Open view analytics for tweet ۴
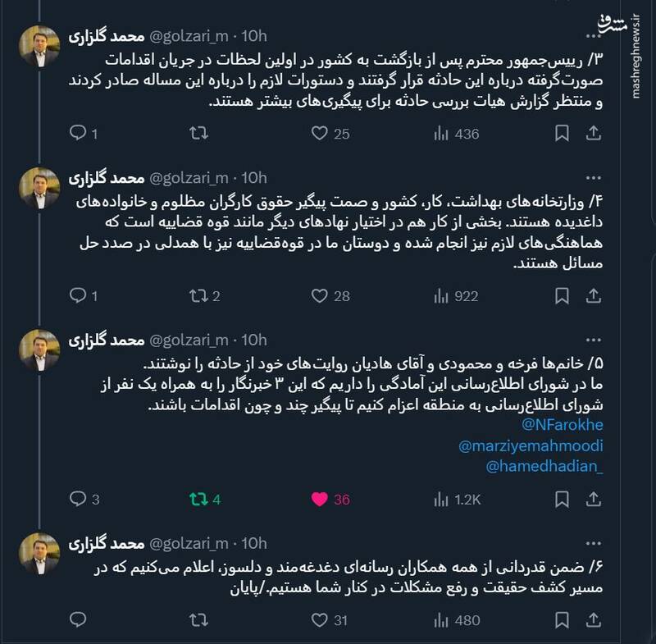 (x=441, y=291)
